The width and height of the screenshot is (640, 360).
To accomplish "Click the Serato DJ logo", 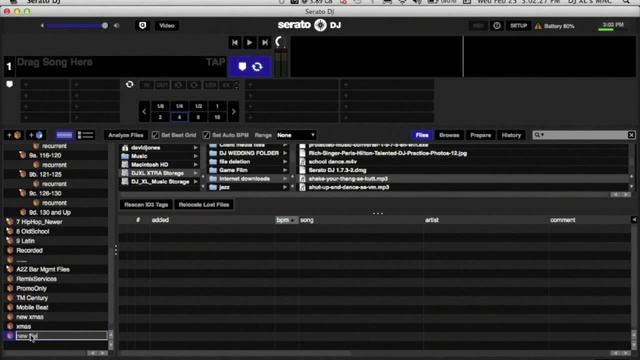I will coord(309,25).
